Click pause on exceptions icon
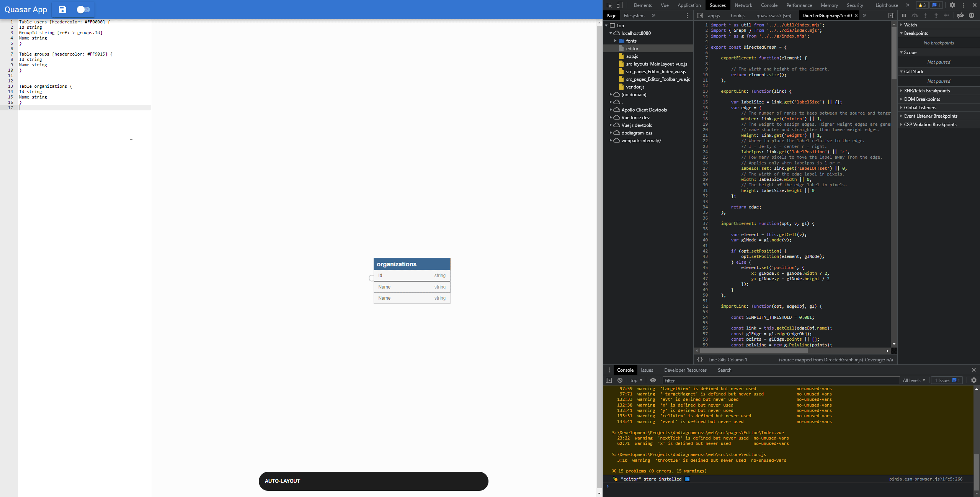This screenshot has height=497, width=980. tap(972, 15)
